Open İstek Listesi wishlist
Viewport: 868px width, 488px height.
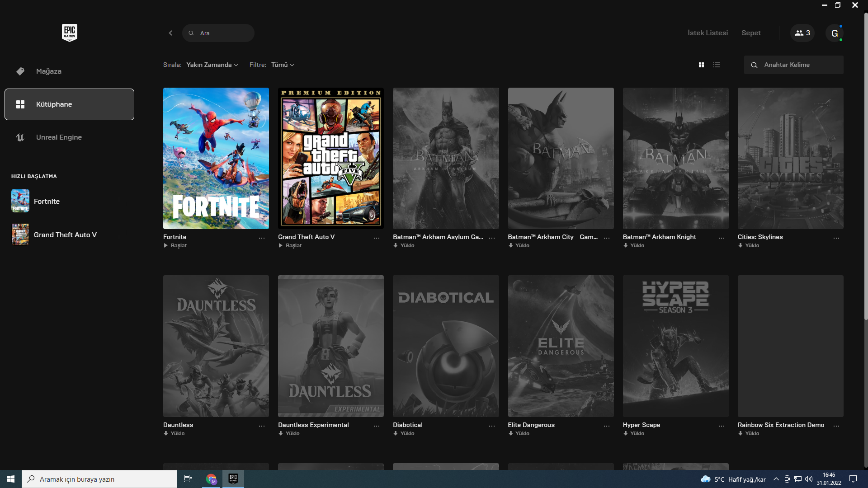pos(708,33)
